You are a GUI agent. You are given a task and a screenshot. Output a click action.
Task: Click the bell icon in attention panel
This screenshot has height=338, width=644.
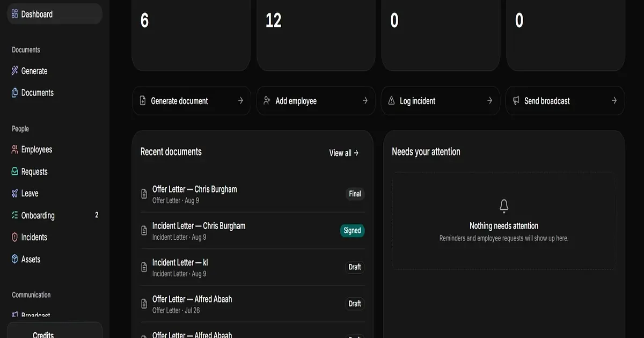tap(504, 206)
